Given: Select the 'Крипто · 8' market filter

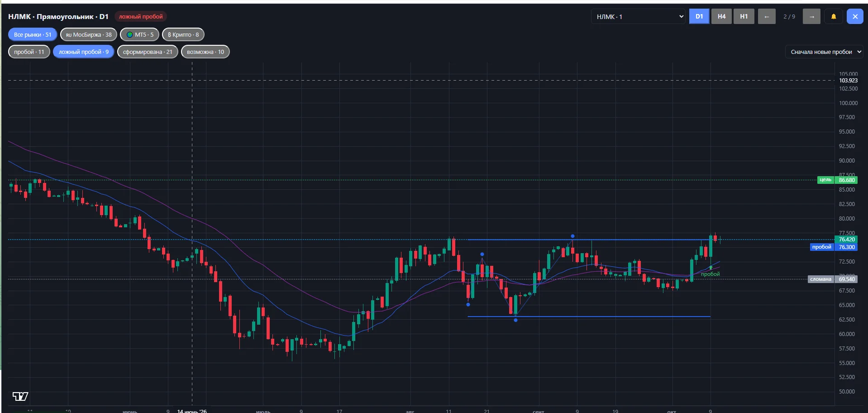Looking at the screenshot, I should 183,34.
